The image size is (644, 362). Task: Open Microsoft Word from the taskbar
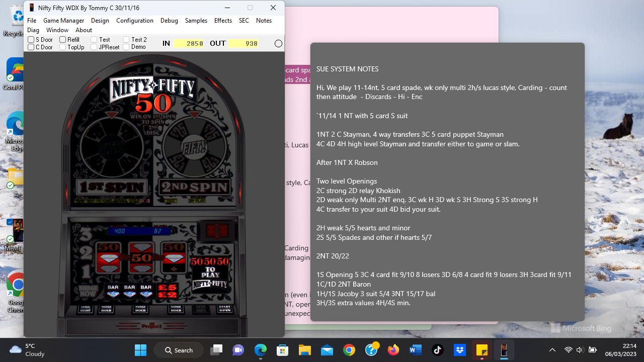tap(416, 350)
